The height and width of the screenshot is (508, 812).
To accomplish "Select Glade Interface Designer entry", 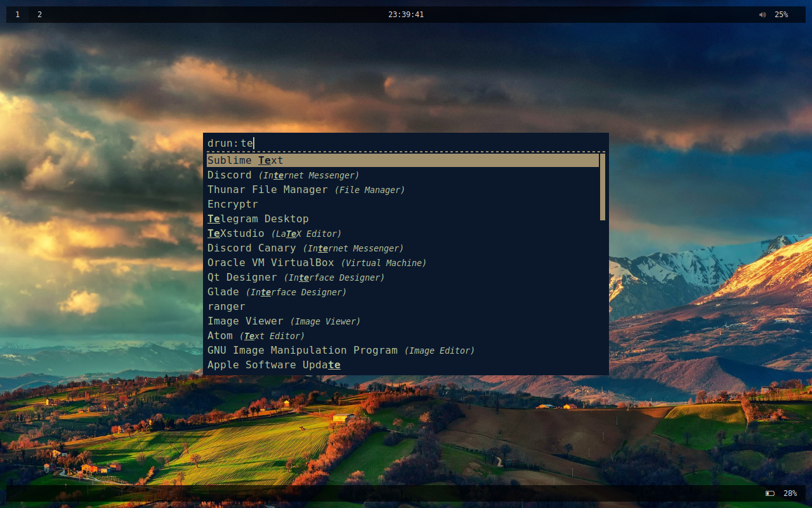I will tap(403, 292).
